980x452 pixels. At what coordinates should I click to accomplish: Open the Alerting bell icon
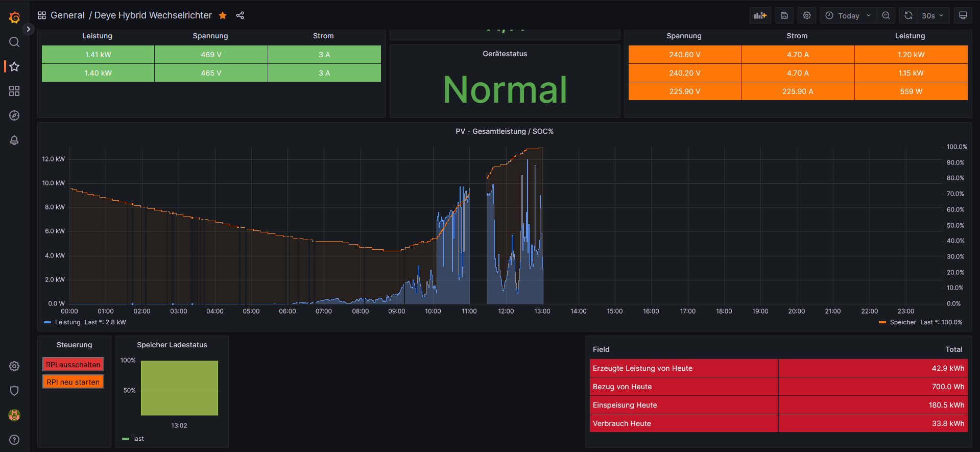[x=14, y=140]
